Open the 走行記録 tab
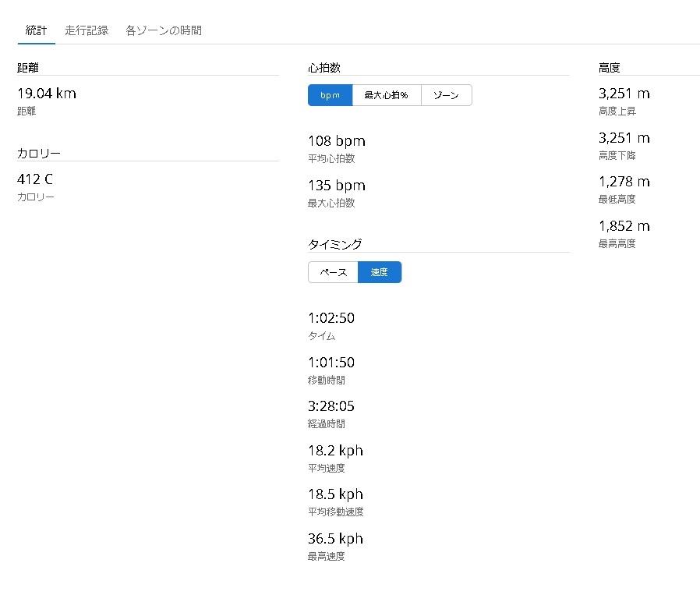The height and width of the screenshot is (595, 700). (x=87, y=30)
